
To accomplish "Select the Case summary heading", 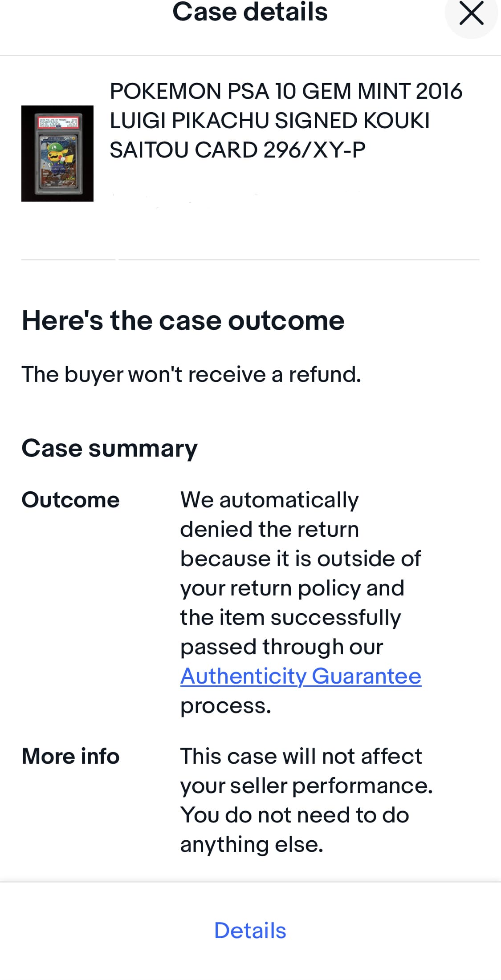I will point(110,448).
